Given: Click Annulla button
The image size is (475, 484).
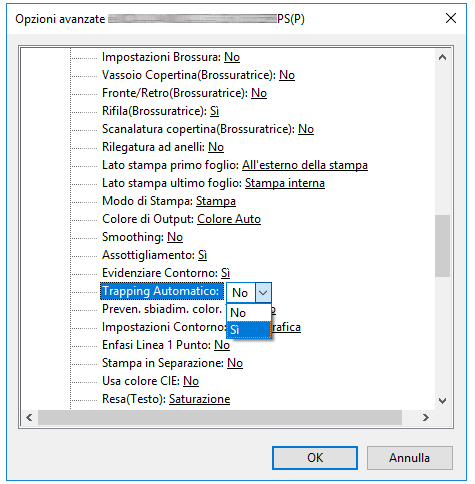Looking at the screenshot, I should (409, 458).
